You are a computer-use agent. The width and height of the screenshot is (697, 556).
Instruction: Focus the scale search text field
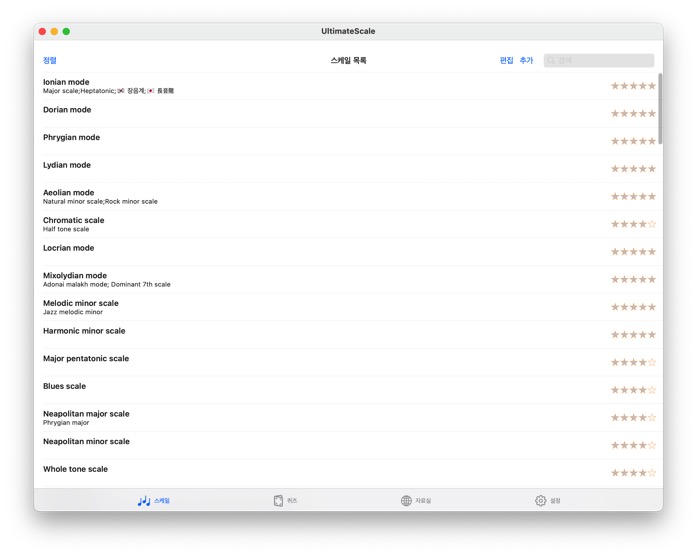click(x=604, y=61)
